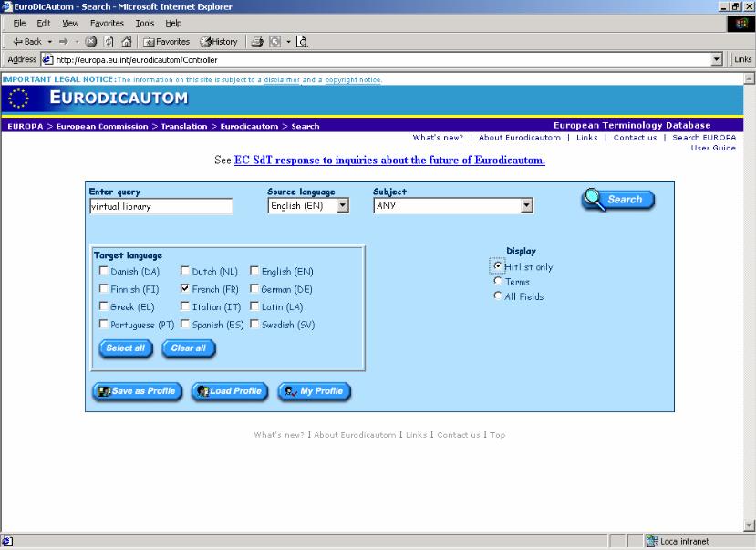Check the Portuguese (PT) checkbox

[x=103, y=324]
